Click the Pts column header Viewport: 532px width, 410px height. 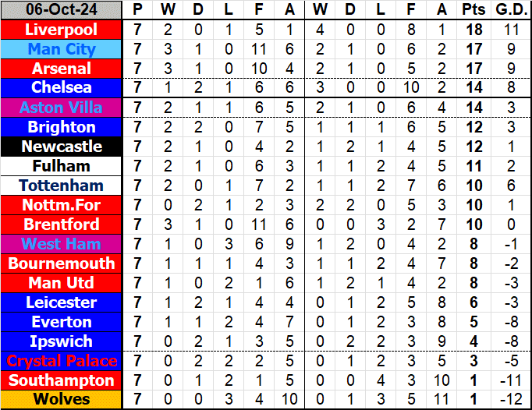point(472,10)
